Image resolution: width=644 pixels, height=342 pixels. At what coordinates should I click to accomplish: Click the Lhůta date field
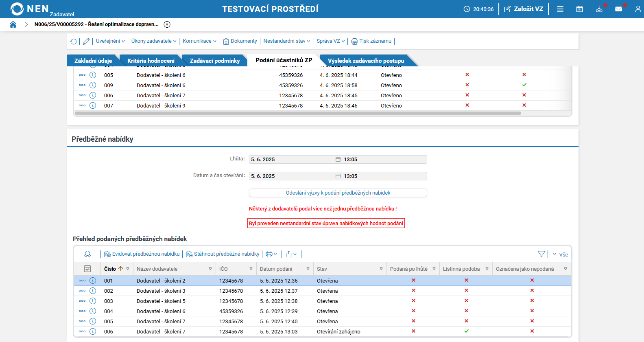(296, 160)
